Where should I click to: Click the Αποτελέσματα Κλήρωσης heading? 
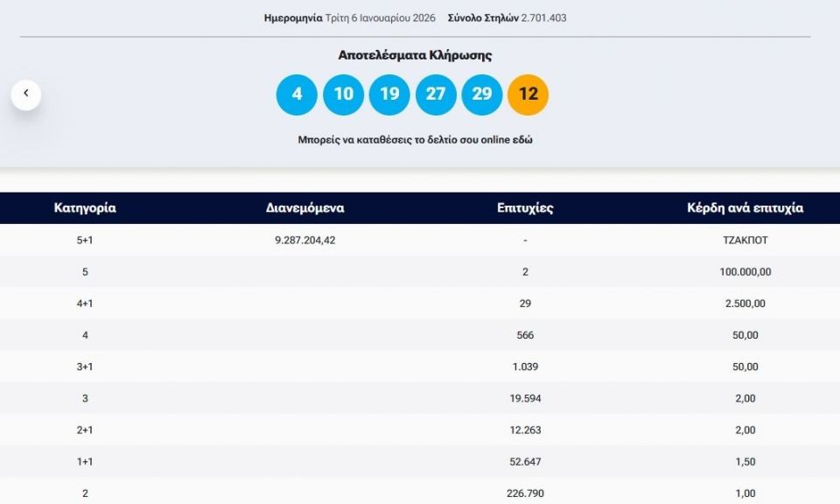tap(415, 55)
